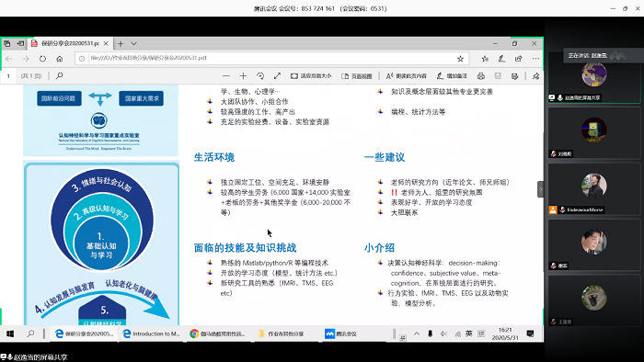
Task: Refresh the browser page
Action: [x=42, y=59]
